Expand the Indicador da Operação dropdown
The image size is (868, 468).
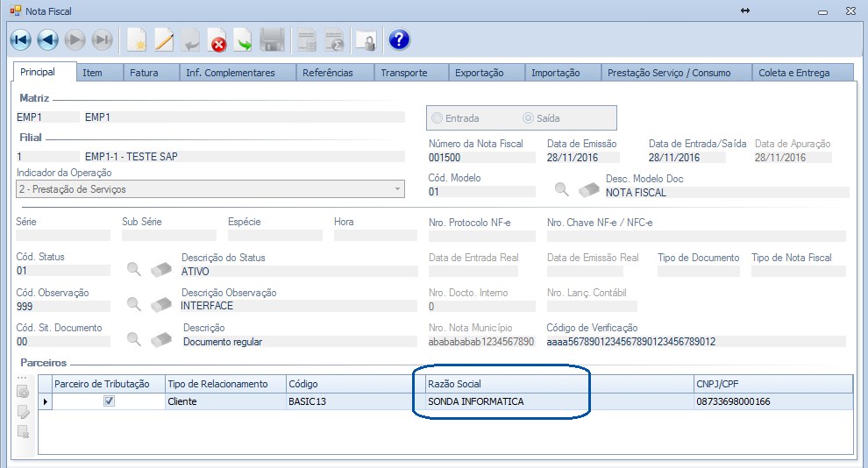point(397,189)
